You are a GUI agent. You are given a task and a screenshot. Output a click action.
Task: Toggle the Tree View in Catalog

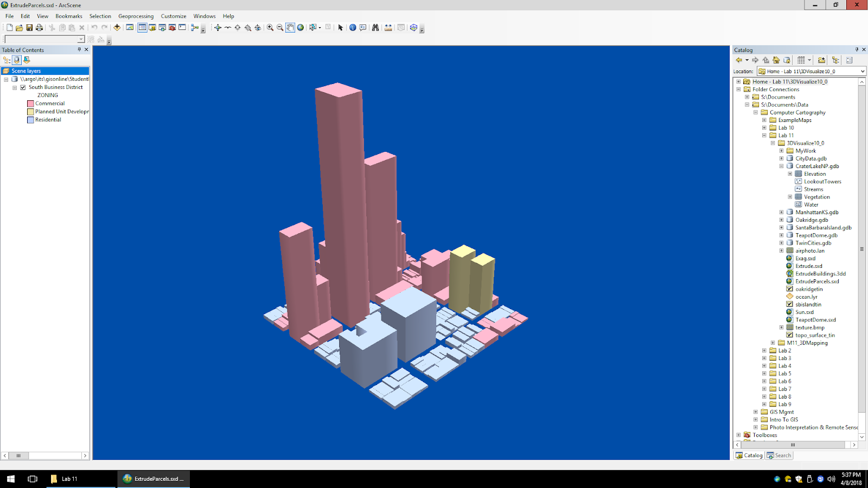tap(835, 61)
